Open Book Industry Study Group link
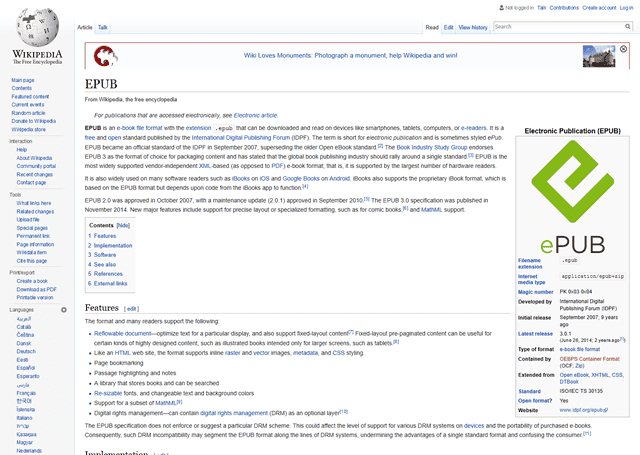Image resolution: width=640 pixels, height=455 pixels. coord(432,147)
